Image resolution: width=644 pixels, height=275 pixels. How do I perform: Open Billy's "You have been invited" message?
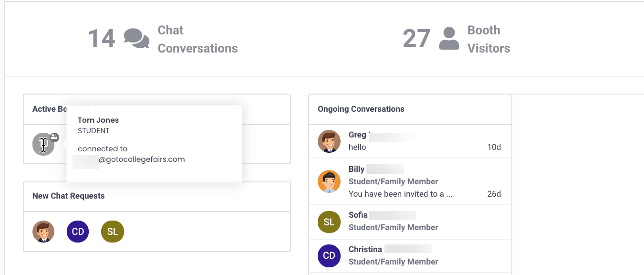pos(400,194)
